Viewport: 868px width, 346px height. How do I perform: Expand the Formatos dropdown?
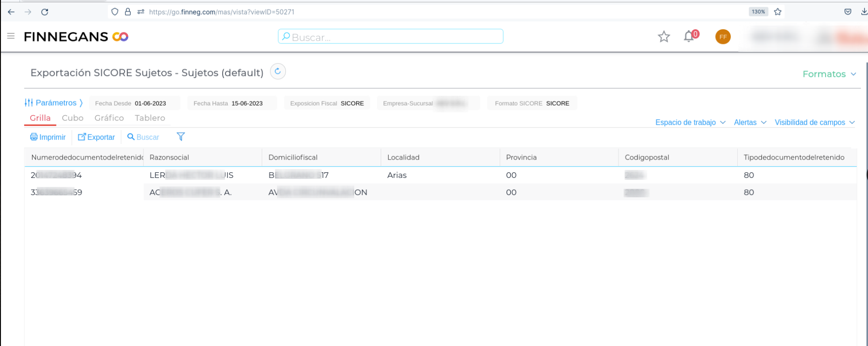tap(829, 74)
